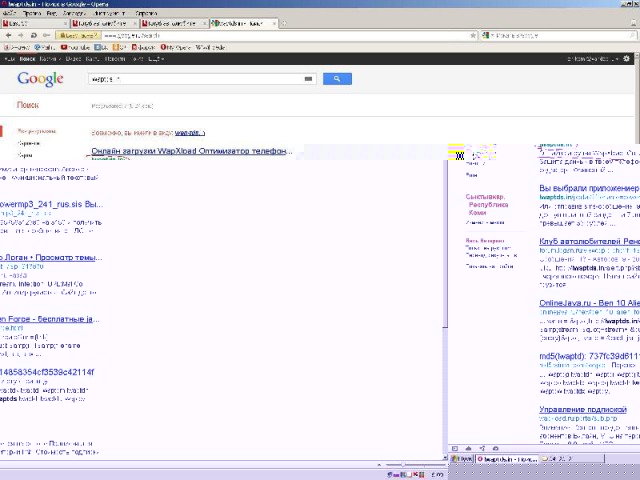Select Поиск in the Google top bar
The image size is (640, 480).
click(27, 59)
